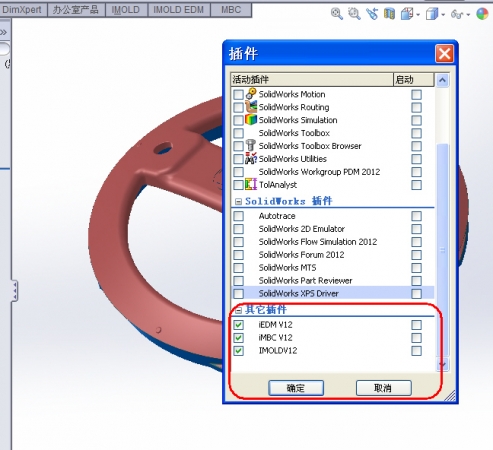Click the SolidWorks Utilities icon
Screen dimensions: 493x450
point(251,158)
